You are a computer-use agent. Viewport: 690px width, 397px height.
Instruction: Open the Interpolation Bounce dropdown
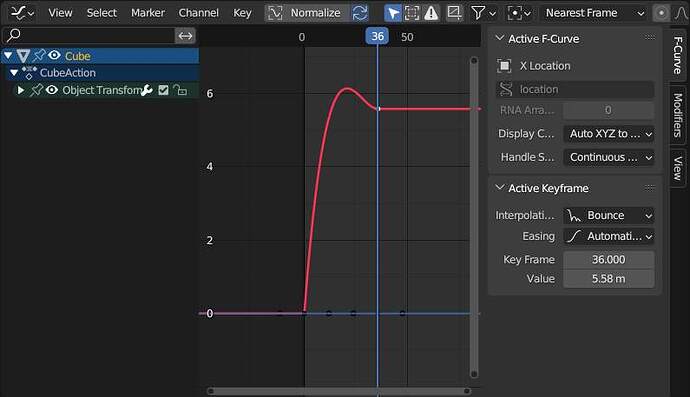[609, 215]
